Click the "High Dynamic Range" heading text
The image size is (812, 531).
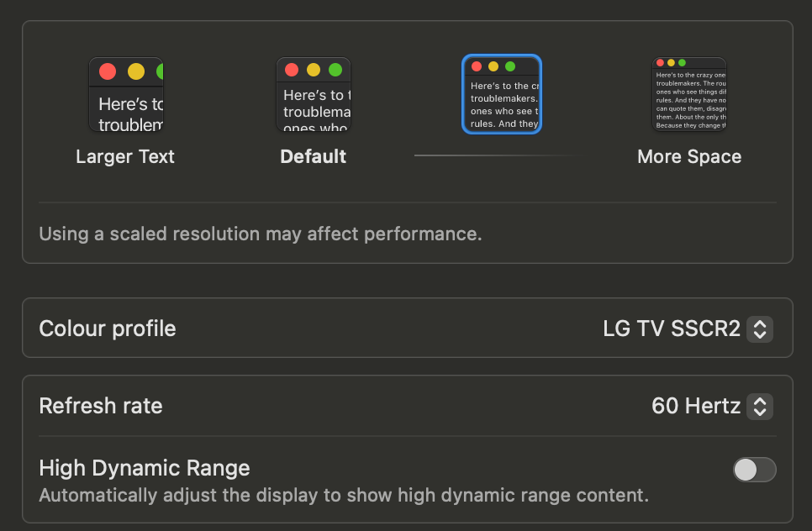(x=145, y=468)
